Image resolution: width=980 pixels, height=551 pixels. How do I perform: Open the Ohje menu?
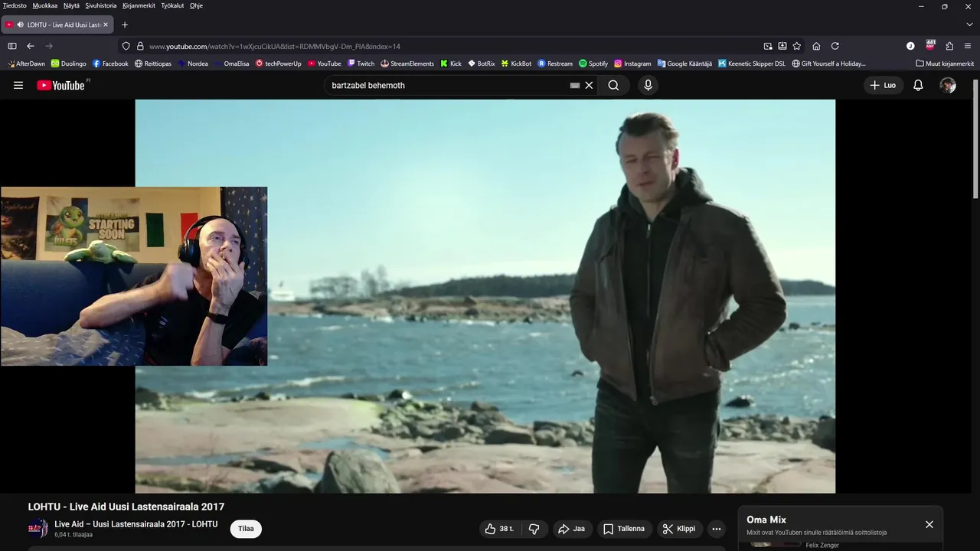196,5
